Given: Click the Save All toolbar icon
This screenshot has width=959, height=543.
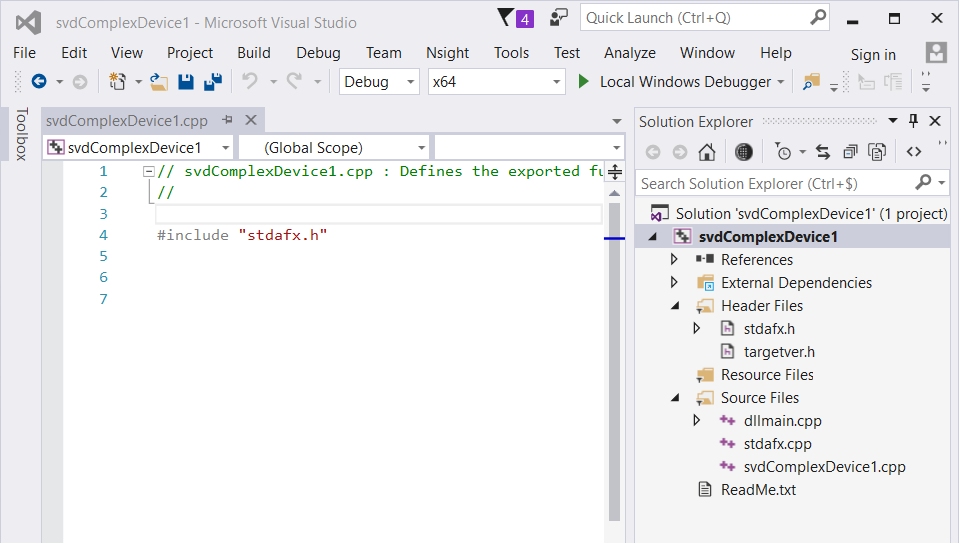Looking at the screenshot, I should pyautogui.click(x=213, y=81).
